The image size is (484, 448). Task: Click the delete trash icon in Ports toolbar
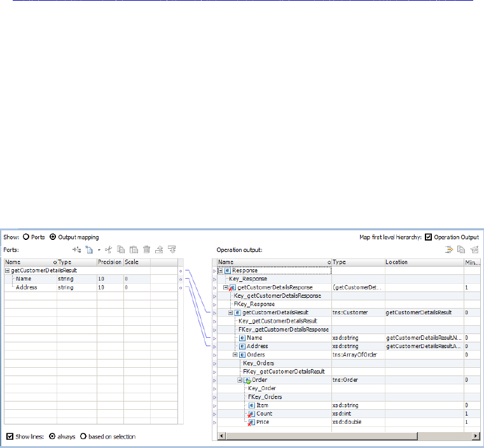click(x=147, y=249)
